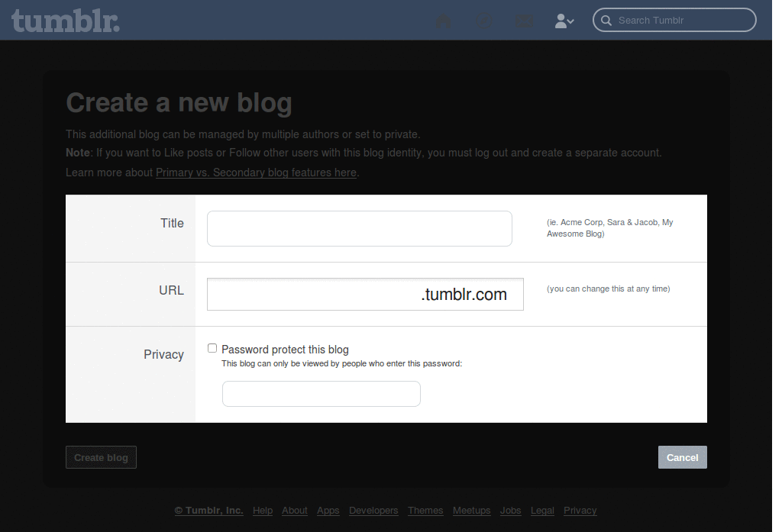Open the Developers footer link
Screen dimensions: 782x532
coord(373,511)
